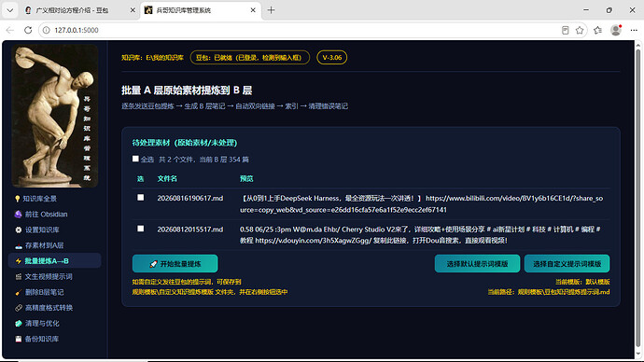Viewport: 644px width, 362px height.
Task: Click the scrollbar down arrow
Action: (638, 355)
